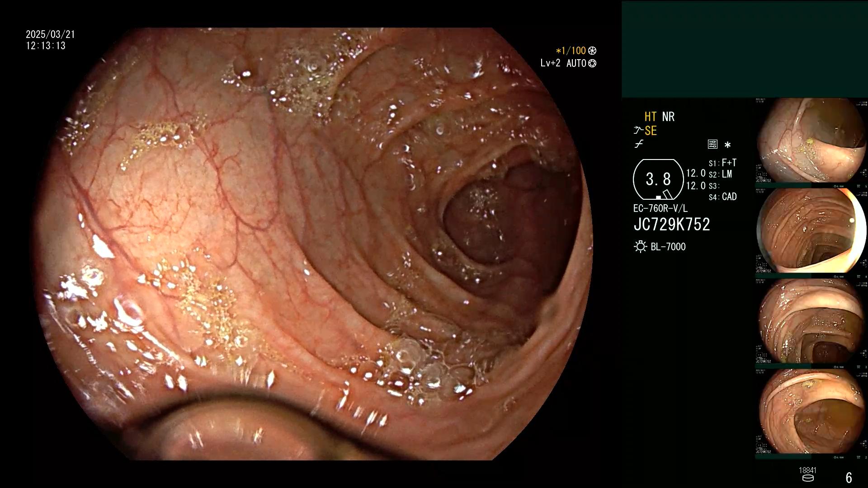Image resolution: width=868 pixels, height=488 pixels.
Task: Click the light source lamp icon
Action: click(x=640, y=247)
